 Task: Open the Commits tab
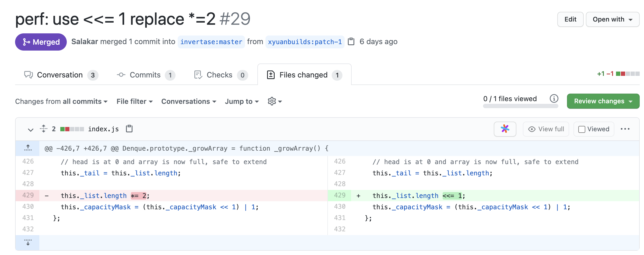[146, 75]
